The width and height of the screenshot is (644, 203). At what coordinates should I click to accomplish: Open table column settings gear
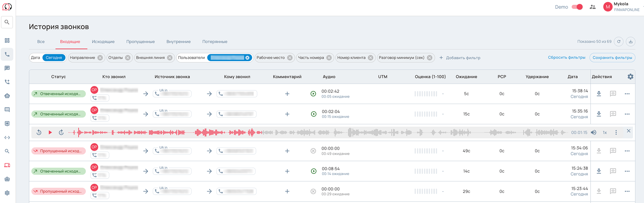[x=630, y=77]
